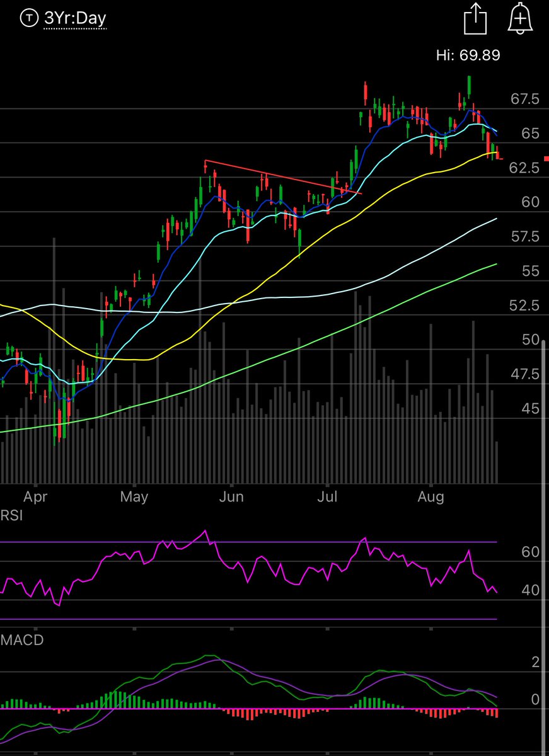
Task: Open the share/export icon
Action: (475, 19)
